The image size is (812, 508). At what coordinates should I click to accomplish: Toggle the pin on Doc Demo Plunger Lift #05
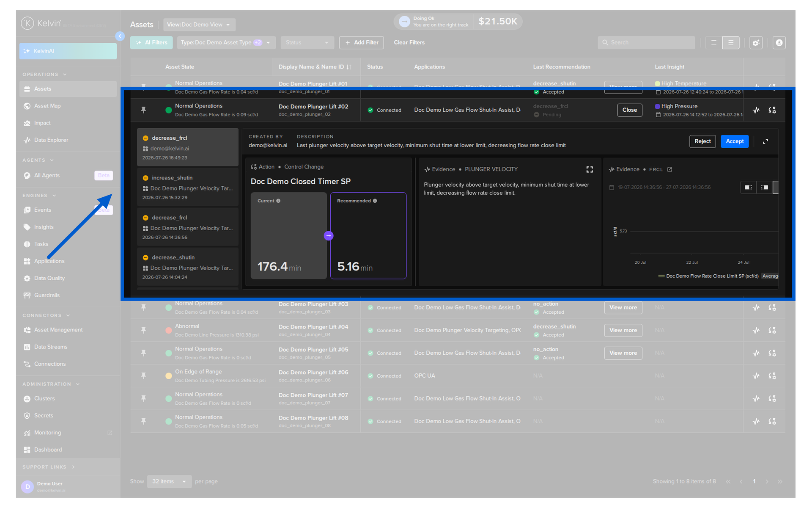[x=143, y=353]
